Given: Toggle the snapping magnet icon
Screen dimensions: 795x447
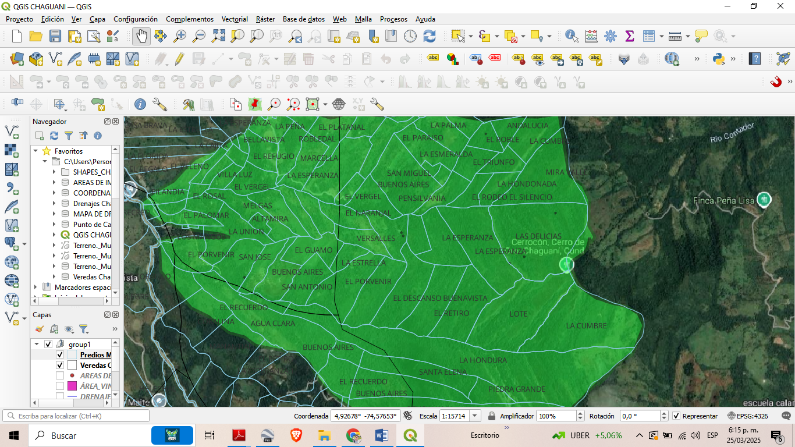Looking at the screenshot, I should pyautogui.click(x=775, y=81).
